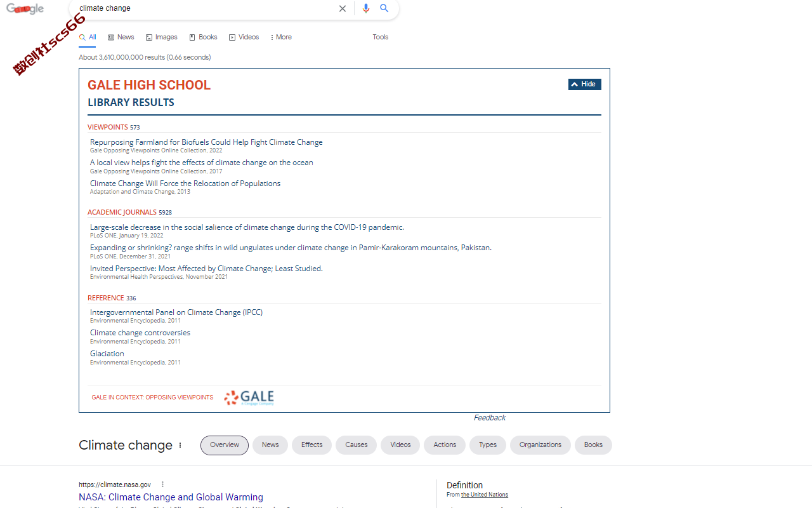
Task: Open Invited Perspective: Most Affected article
Action: [x=206, y=269]
